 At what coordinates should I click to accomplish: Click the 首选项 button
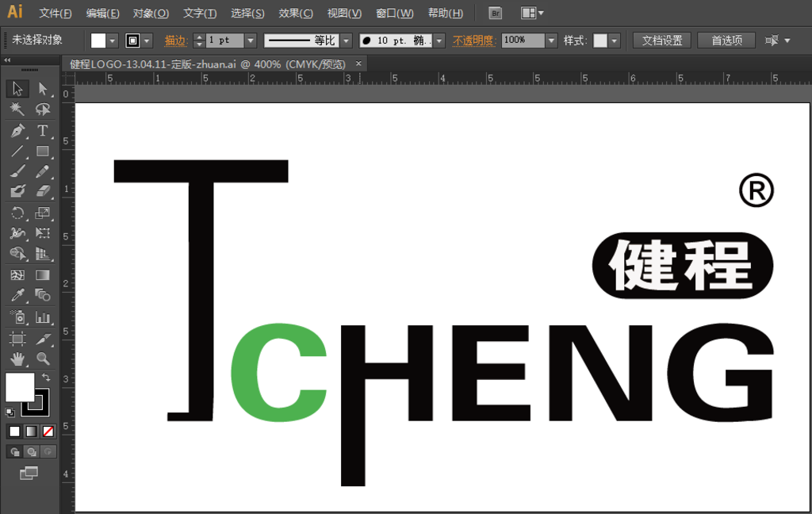point(726,40)
